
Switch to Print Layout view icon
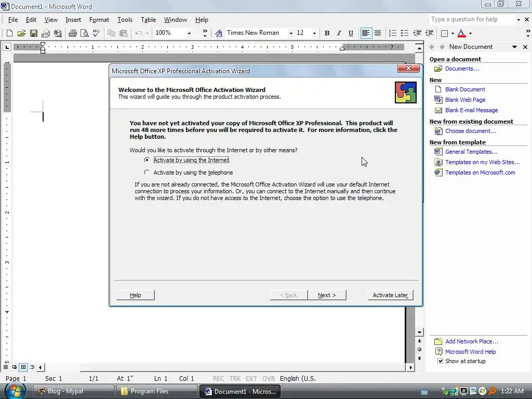[x=23, y=367]
